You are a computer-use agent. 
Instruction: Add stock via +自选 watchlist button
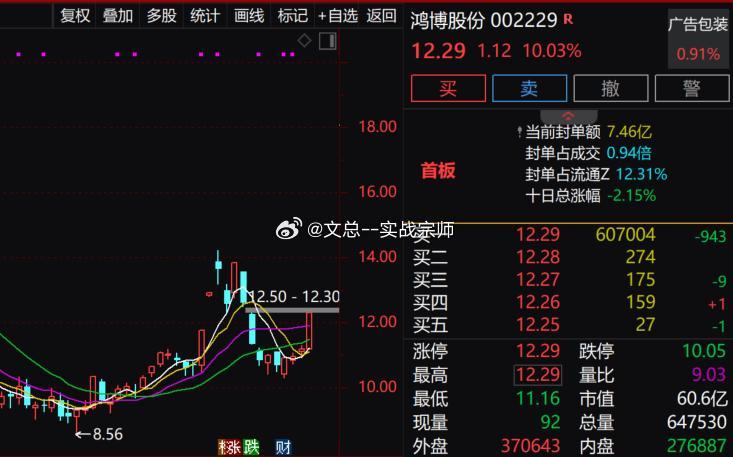338,16
